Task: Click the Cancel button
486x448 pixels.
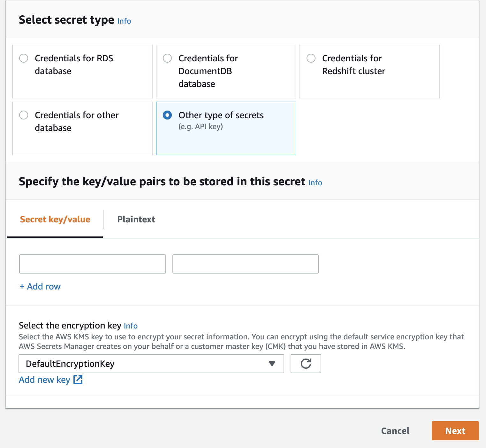Action: pyautogui.click(x=395, y=431)
